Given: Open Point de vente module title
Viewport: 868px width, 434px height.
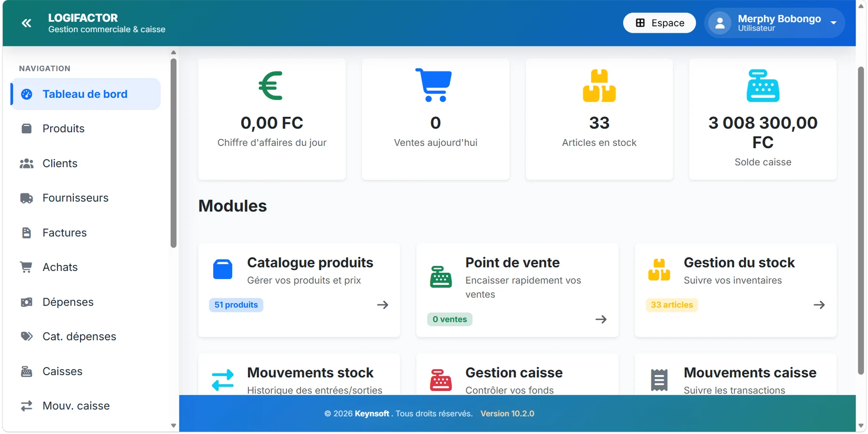Looking at the screenshot, I should [513, 263].
